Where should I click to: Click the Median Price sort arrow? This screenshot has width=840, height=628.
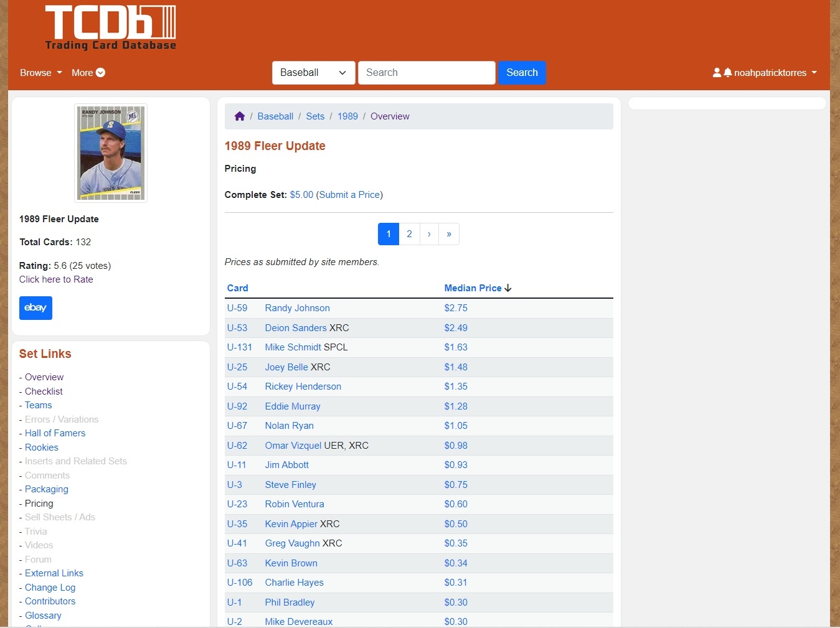[508, 288]
